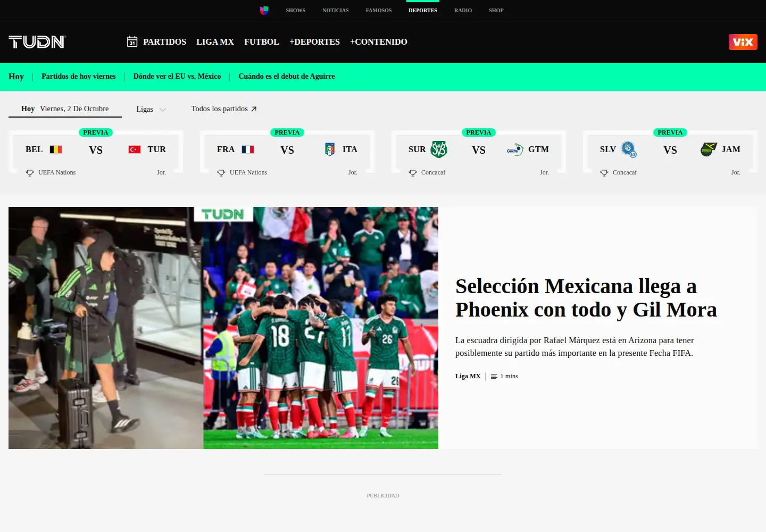Open the PARTIDOS menu

coord(164,41)
